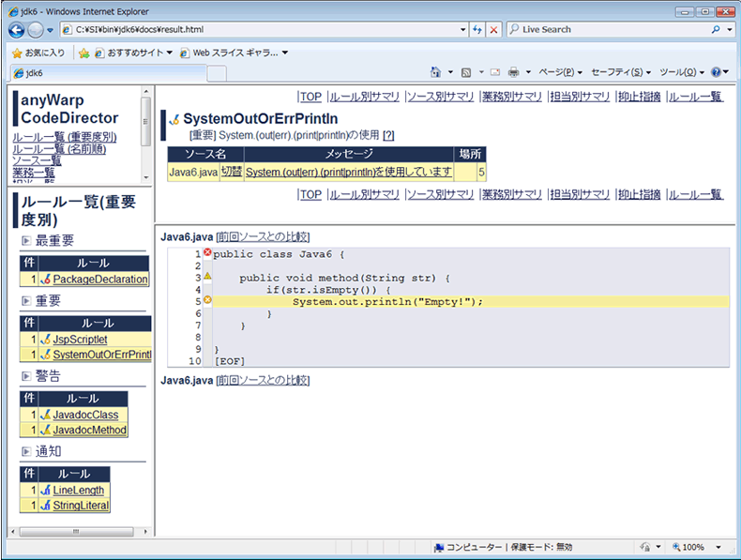Click the red error marker on line 1

point(207,253)
